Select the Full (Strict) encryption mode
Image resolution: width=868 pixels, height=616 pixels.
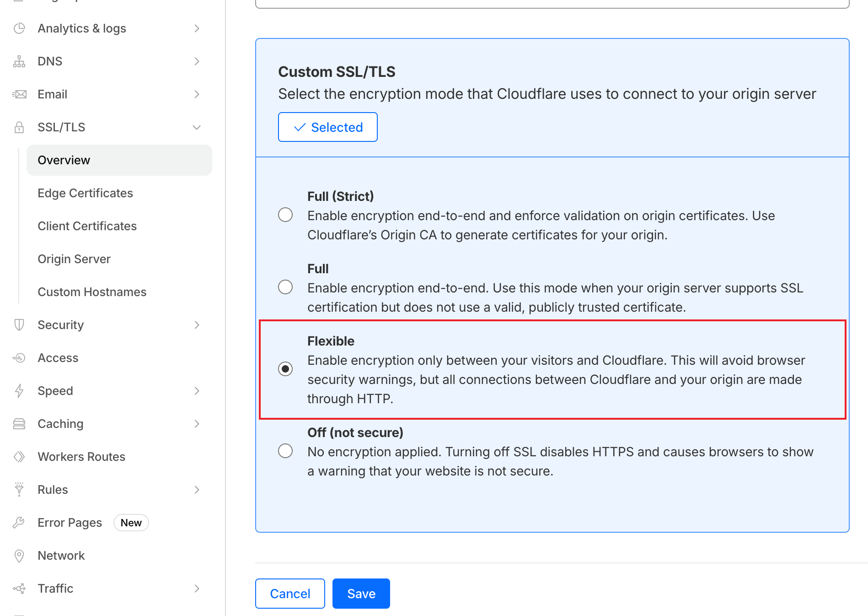(285, 215)
